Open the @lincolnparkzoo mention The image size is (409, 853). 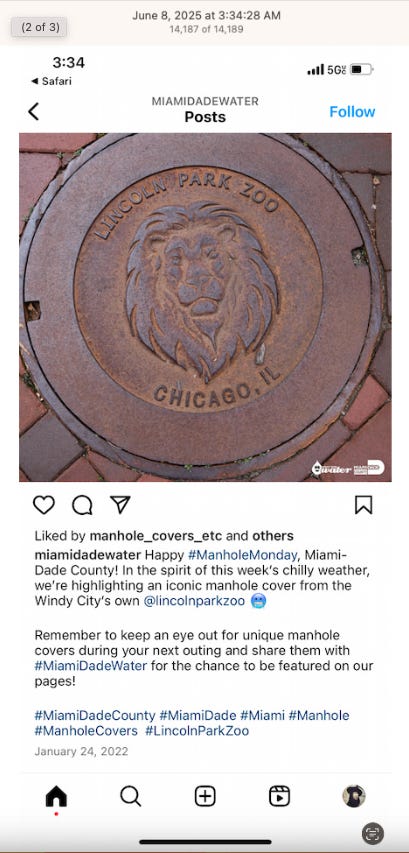click(194, 601)
